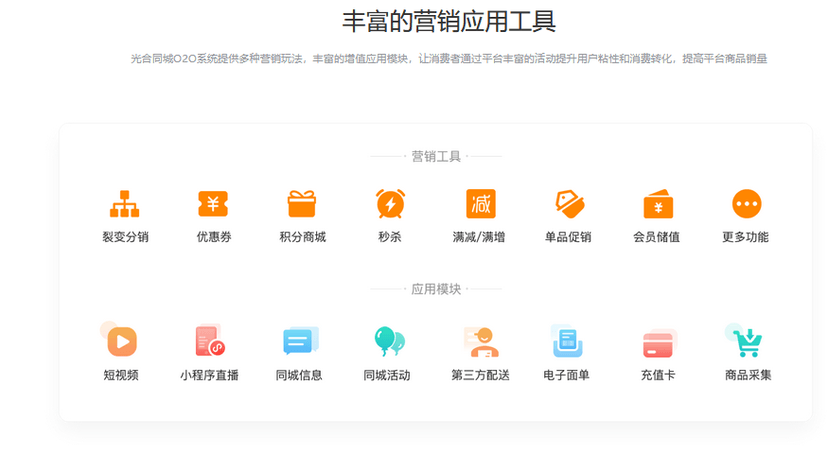Click the 丰富的营销应用工具 page title

coord(449,22)
